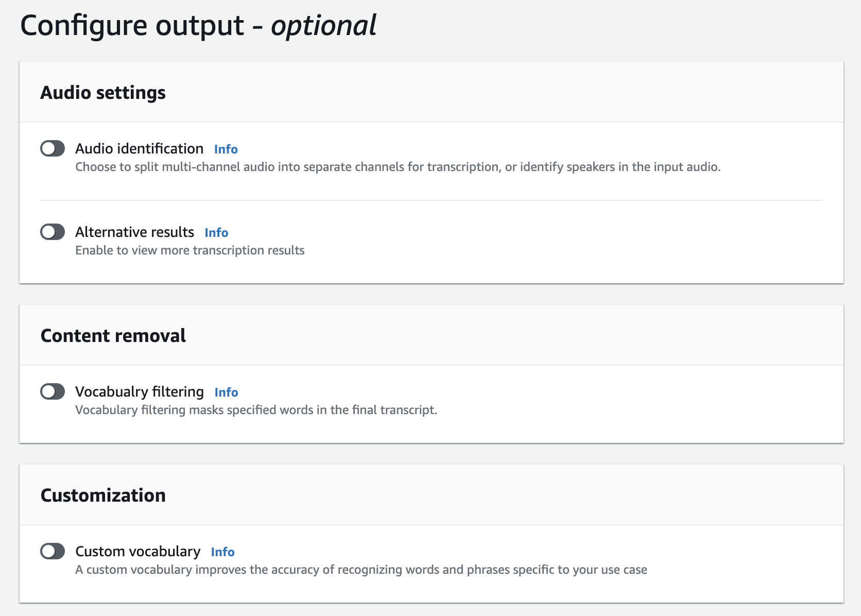Viewport: 861px width, 616px height.
Task: Open Info link beside Audio identification
Action: click(226, 149)
